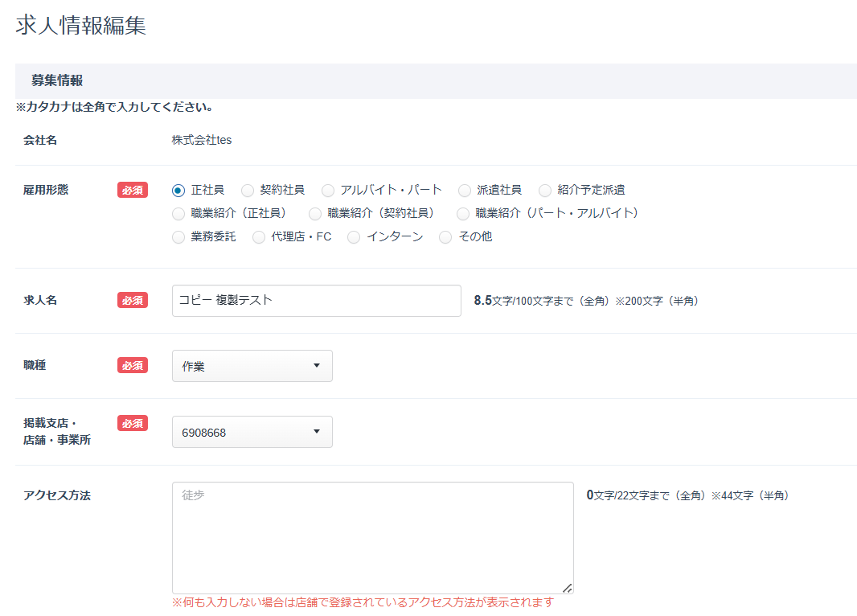This screenshot has width=857, height=616.
Task: Select 代理店・FC as employment type
Action: [259, 236]
